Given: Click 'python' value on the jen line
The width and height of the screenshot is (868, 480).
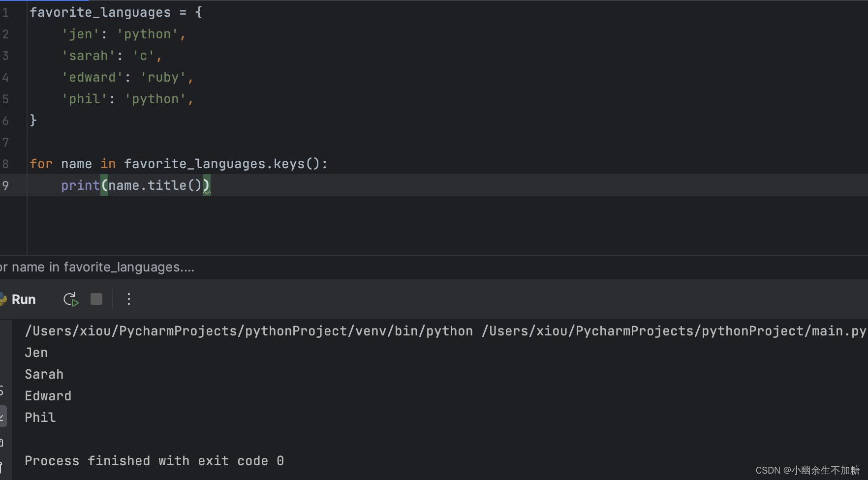Looking at the screenshot, I should pyautogui.click(x=147, y=34).
